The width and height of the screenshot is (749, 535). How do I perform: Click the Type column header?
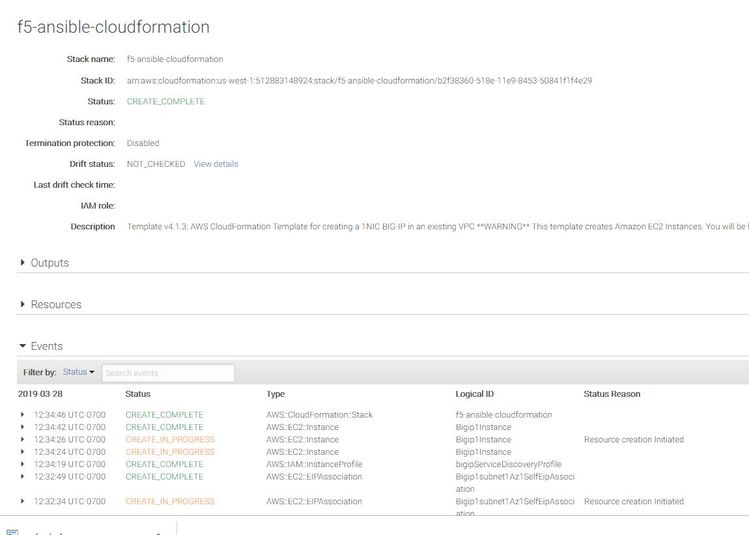275,394
